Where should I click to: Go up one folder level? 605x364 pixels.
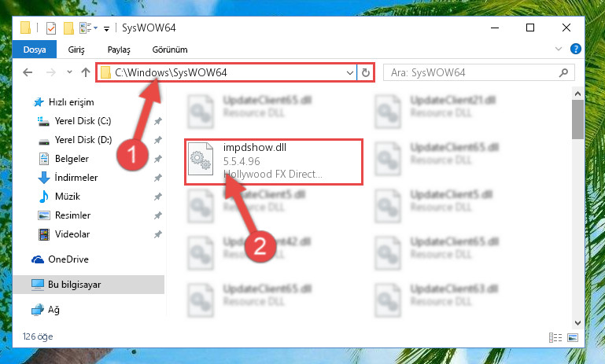point(86,72)
